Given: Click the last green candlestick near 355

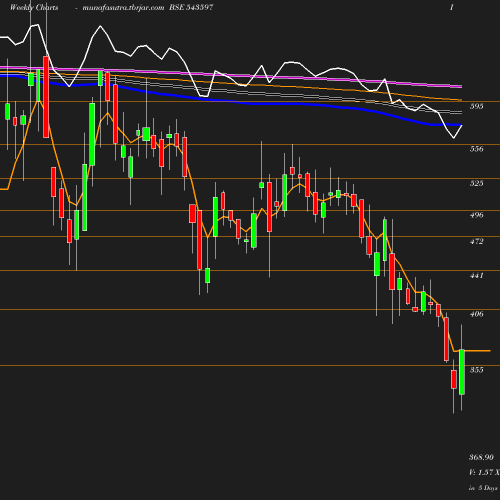Looking at the screenshot, I should pyautogui.click(x=462, y=372).
